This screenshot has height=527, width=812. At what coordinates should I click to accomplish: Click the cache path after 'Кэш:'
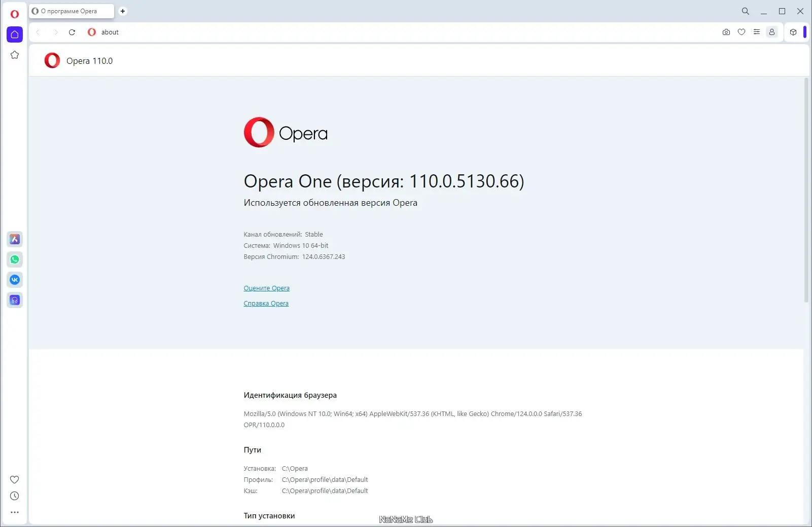325,491
